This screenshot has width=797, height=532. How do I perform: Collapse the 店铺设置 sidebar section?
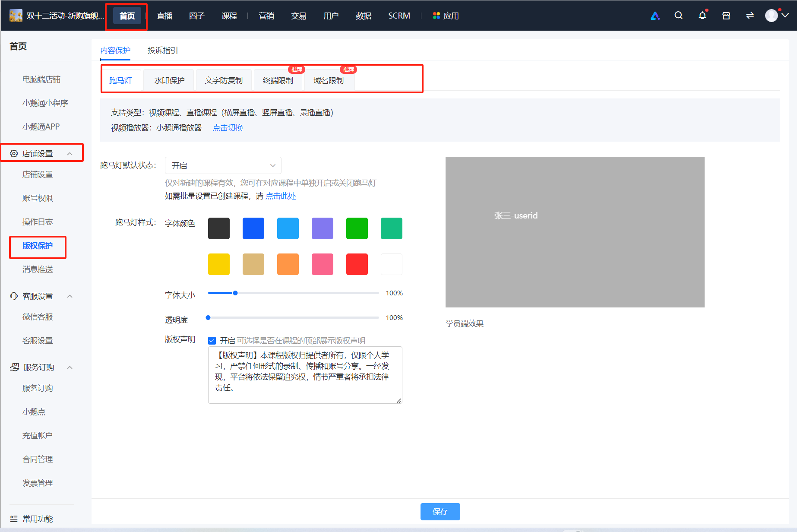pyautogui.click(x=70, y=154)
